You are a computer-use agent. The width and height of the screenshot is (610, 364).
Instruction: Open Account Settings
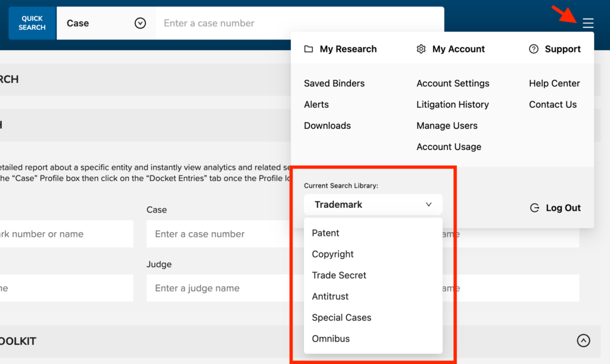point(453,83)
